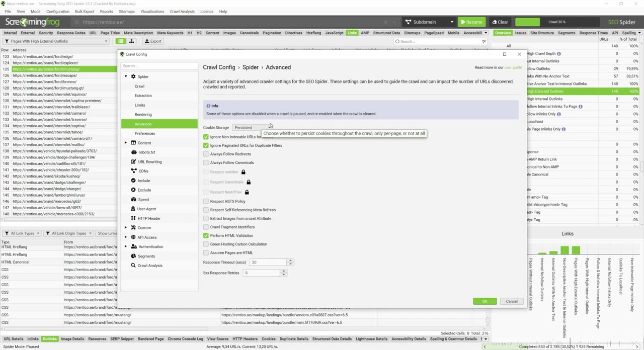Click the Clear button
644x350 pixels.
coord(500,22)
